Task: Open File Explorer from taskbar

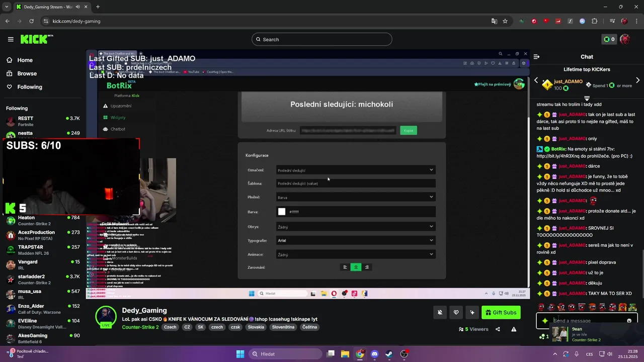Action: pos(345,354)
